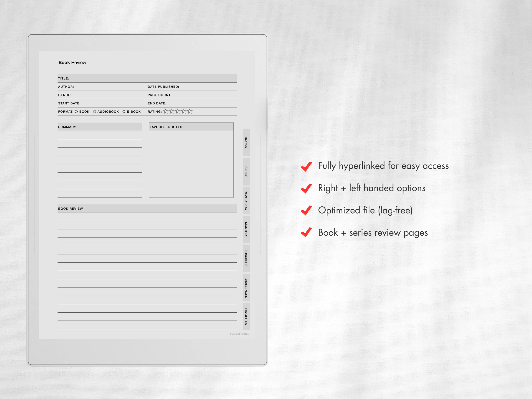Click the START DATE field

click(x=102, y=103)
